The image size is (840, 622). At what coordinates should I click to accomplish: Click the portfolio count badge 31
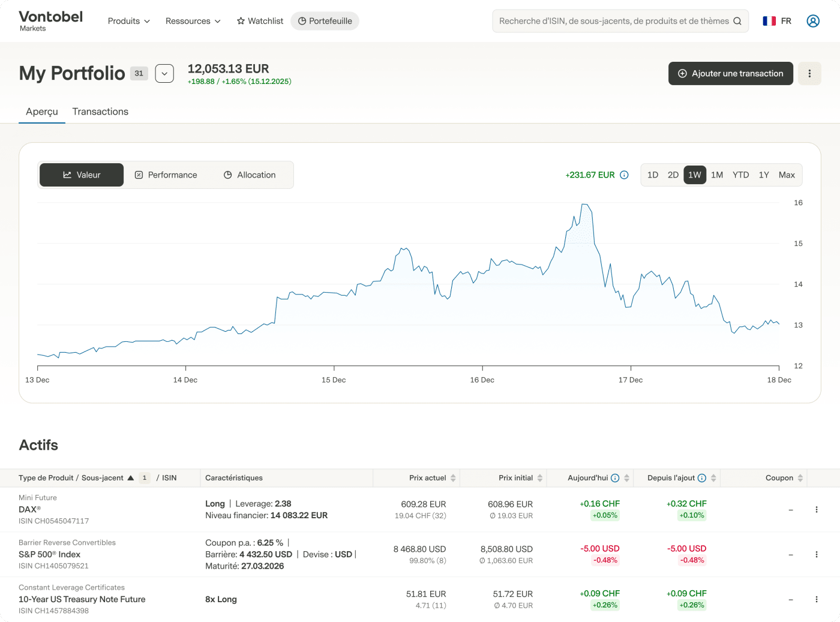139,73
